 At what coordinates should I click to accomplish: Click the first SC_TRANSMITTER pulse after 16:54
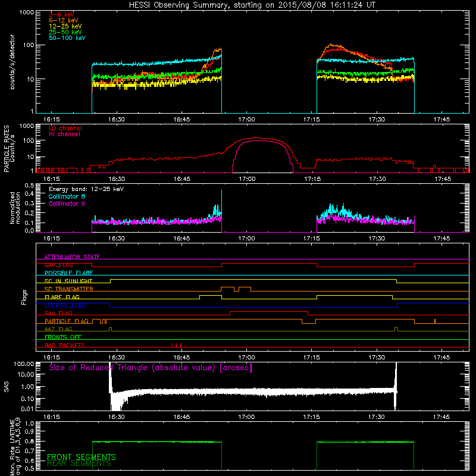point(227,287)
